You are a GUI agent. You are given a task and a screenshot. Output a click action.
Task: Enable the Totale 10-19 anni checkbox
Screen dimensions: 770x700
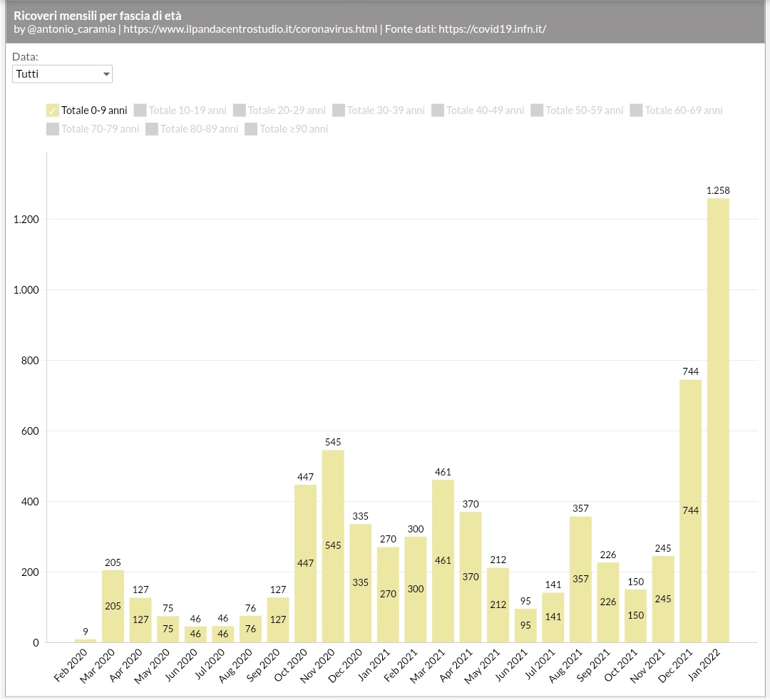140,110
